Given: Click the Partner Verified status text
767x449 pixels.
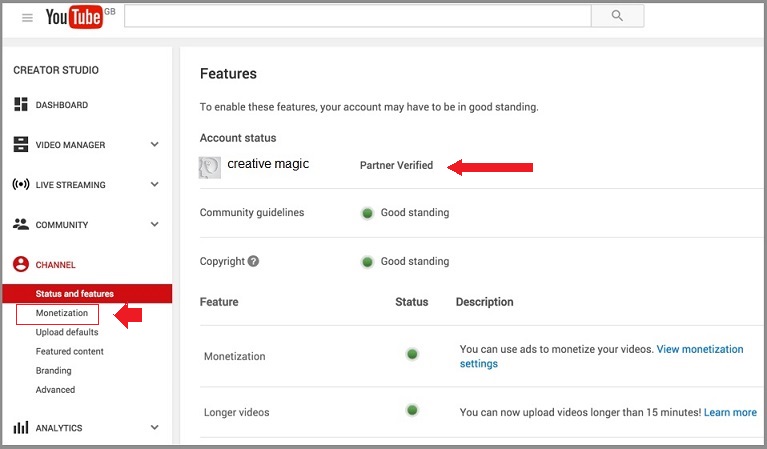Looking at the screenshot, I should (x=396, y=165).
